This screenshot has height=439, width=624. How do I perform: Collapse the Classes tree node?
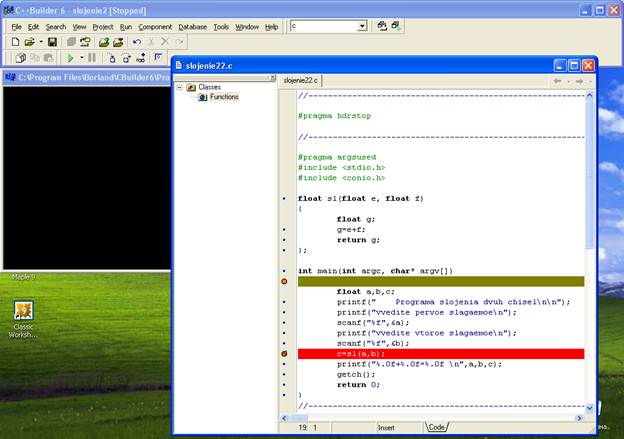180,87
